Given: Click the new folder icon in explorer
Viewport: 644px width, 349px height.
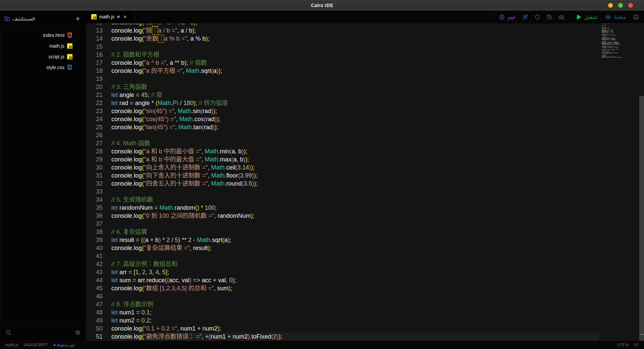Looking at the screenshot, I should 7,19.
